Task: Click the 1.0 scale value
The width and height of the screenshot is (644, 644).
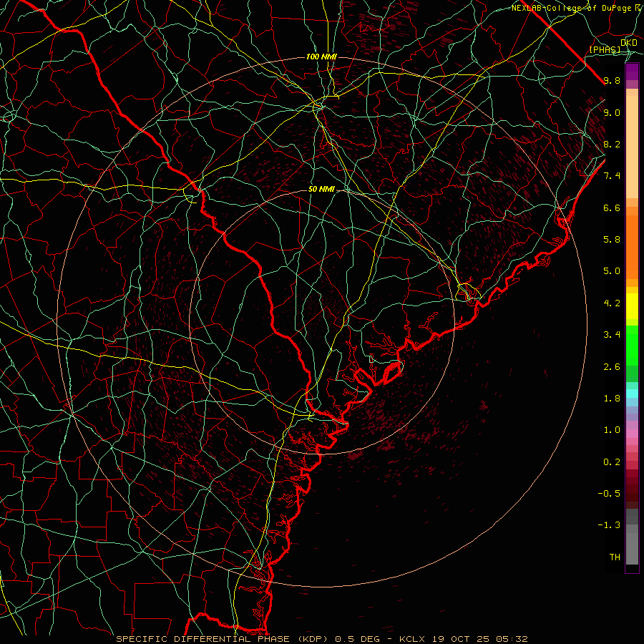Action: click(x=612, y=430)
